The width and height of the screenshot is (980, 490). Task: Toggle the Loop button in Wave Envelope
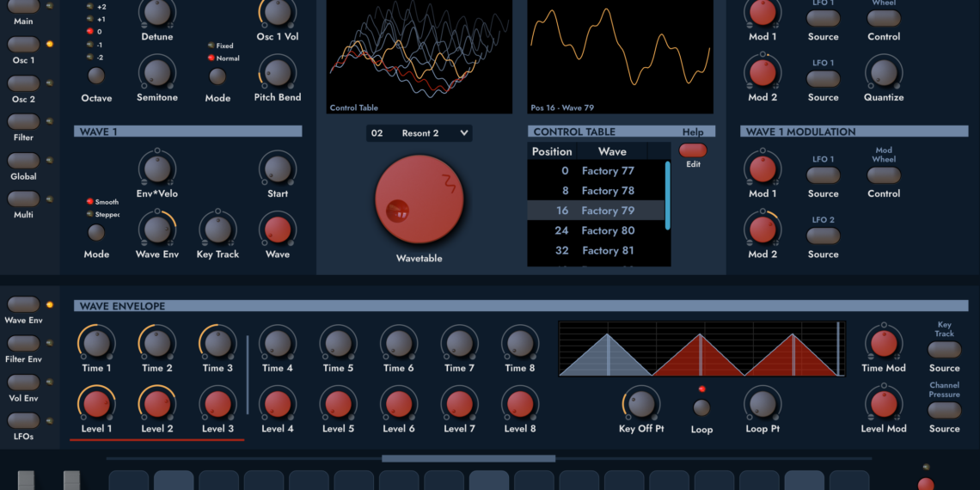(x=701, y=407)
